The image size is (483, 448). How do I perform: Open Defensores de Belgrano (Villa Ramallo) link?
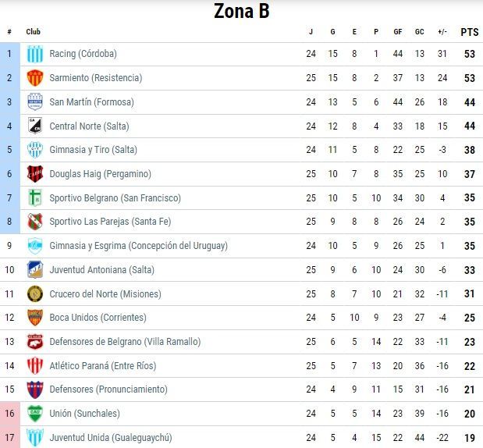[125, 342]
